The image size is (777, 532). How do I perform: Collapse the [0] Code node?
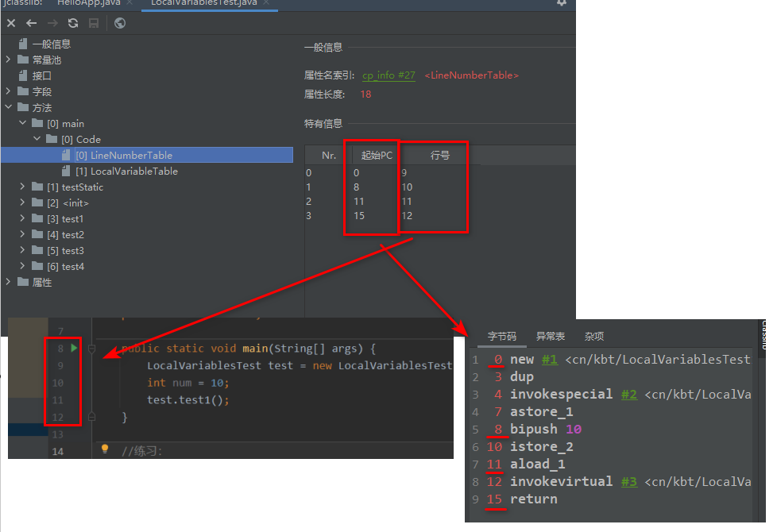[x=37, y=139]
